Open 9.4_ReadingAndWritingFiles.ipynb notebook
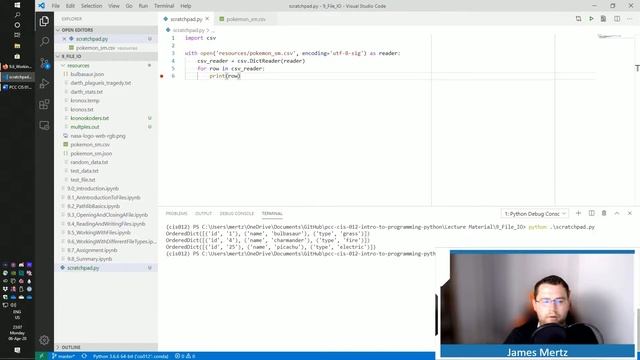 pyautogui.click(x=106, y=224)
